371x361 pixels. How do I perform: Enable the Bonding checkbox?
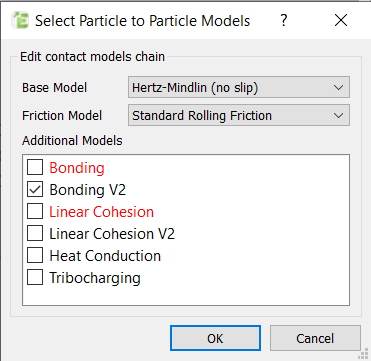[x=35, y=168]
